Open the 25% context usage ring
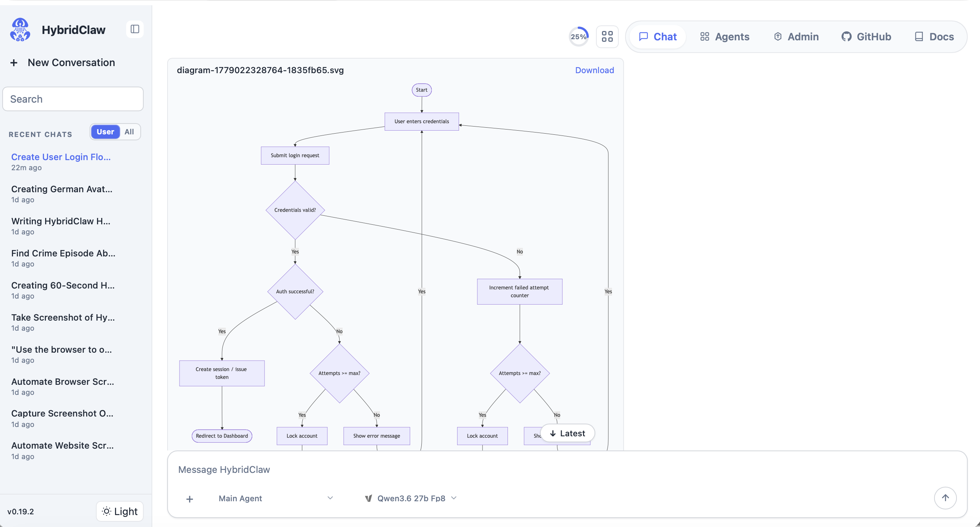 [578, 37]
